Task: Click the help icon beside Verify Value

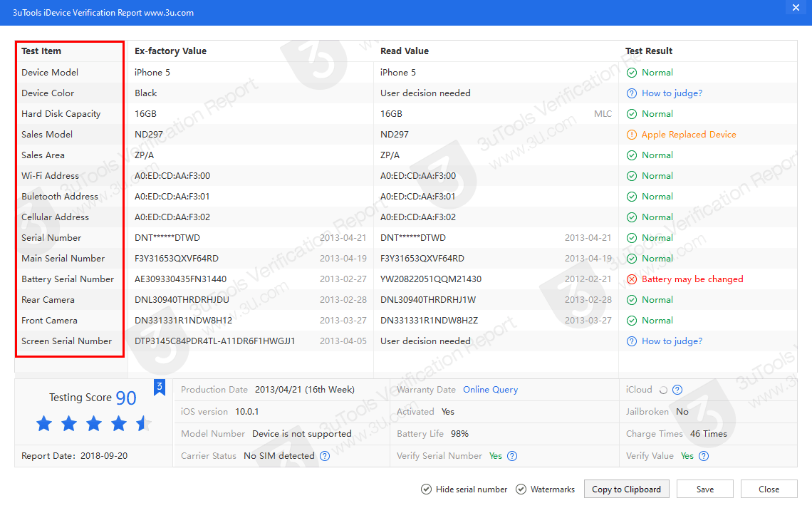Action: point(704,456)
